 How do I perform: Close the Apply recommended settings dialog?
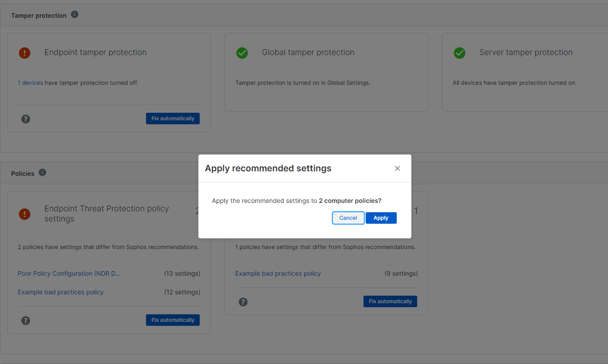397,168
